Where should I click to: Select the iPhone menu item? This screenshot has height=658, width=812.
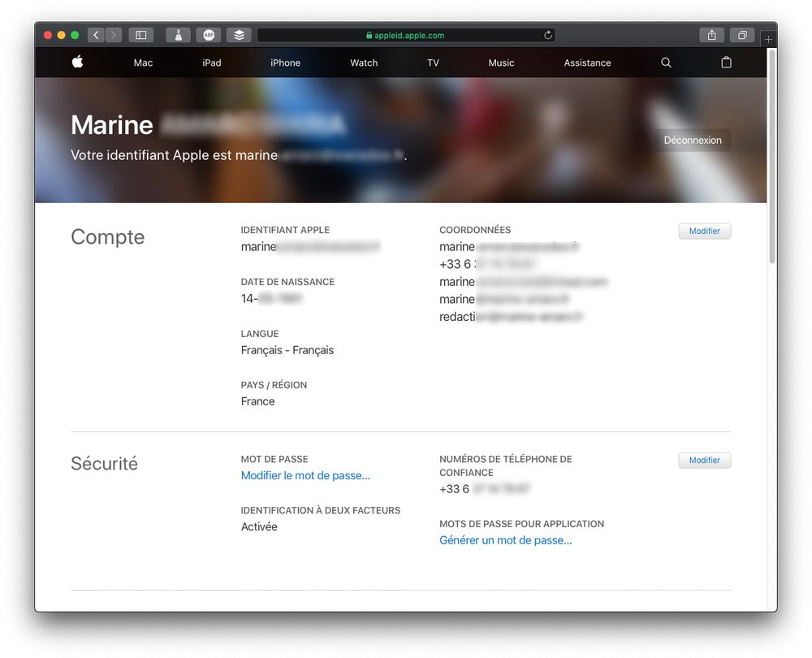click(x=285, y=63)
